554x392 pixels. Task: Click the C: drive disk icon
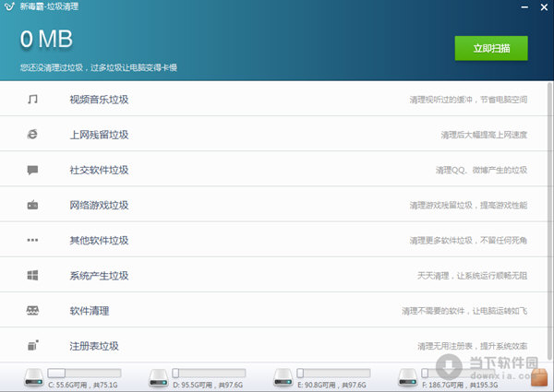(x=34, y=377)
